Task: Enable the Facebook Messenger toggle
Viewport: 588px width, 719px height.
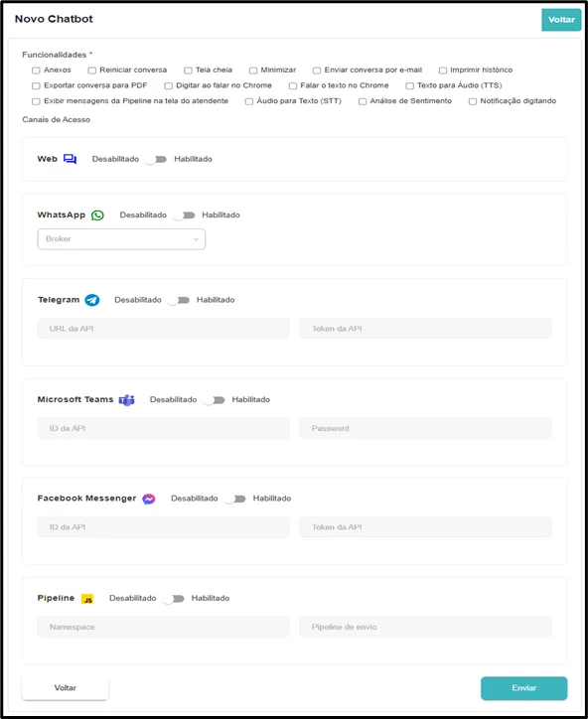Action: [x=234, y=499]
